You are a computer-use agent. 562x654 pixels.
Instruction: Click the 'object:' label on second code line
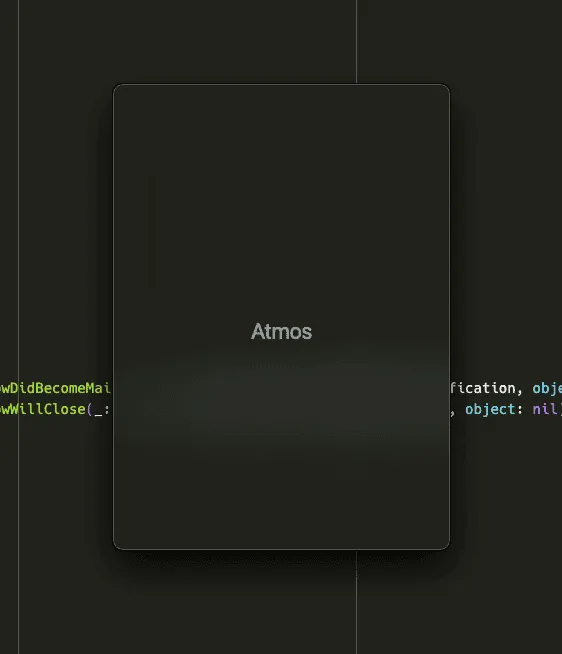494,409
